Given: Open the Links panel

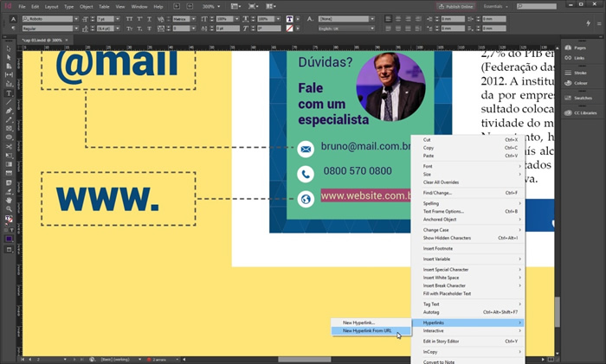Looking at the screenshot, I should point(578,58).
